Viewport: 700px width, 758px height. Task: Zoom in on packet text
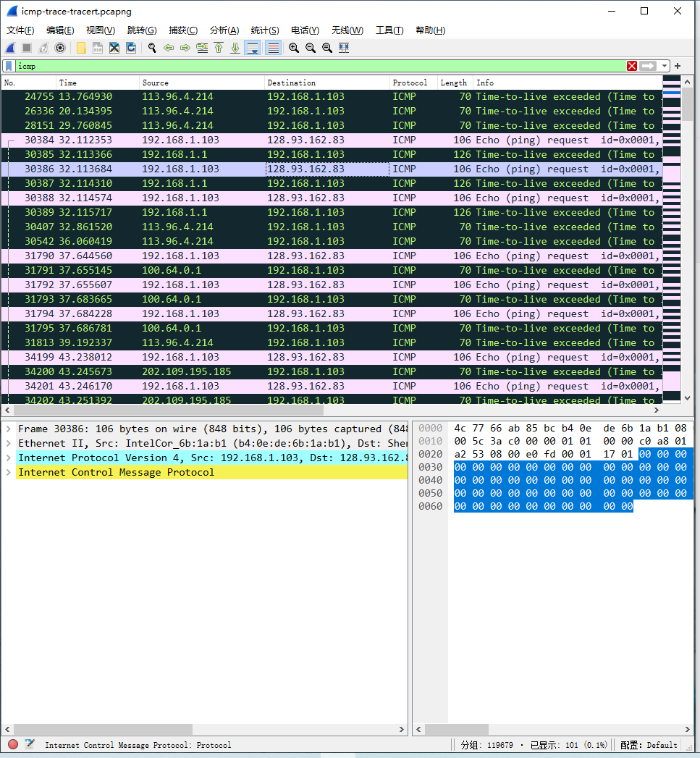tap(294, 48)
